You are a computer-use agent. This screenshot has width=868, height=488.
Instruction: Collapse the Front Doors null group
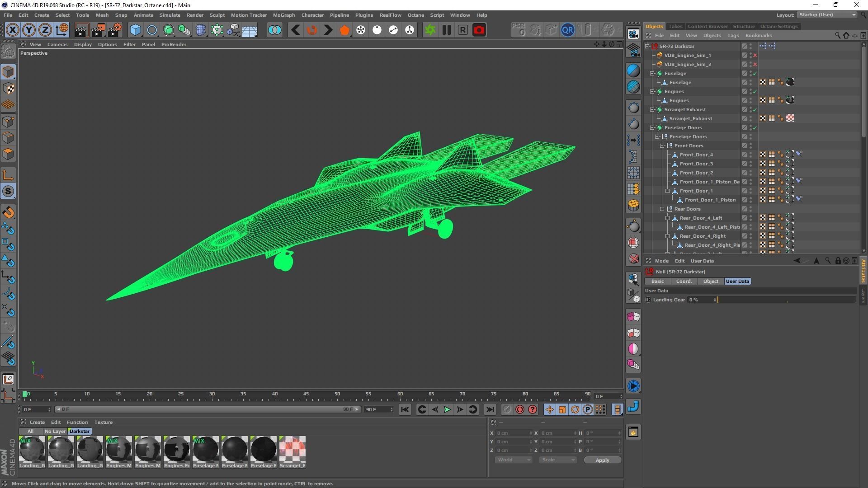(662, 145)
